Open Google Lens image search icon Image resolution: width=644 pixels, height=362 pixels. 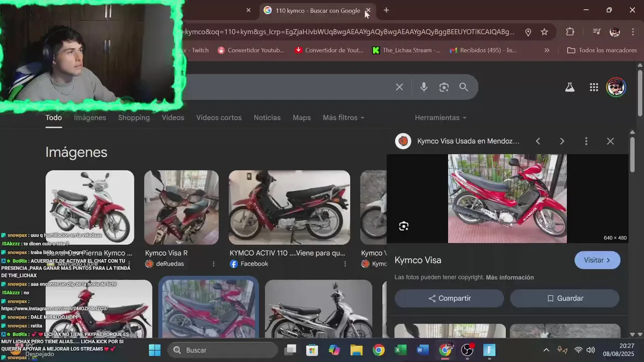[x=444, y=87]
